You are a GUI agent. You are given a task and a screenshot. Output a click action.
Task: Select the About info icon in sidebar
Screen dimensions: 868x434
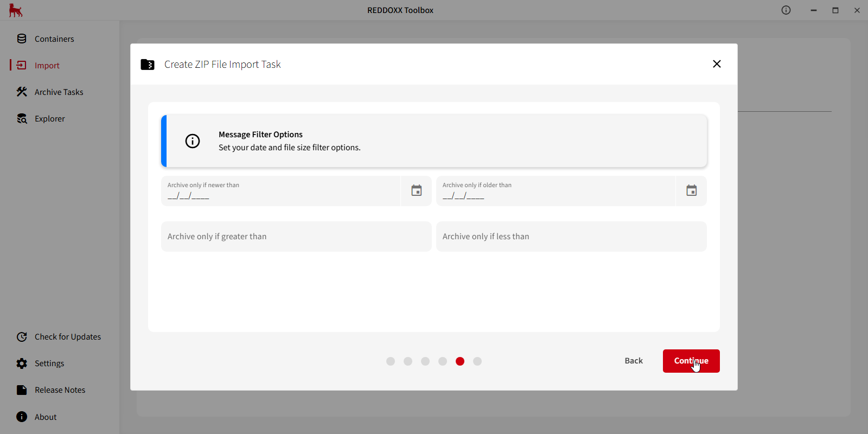22,417
